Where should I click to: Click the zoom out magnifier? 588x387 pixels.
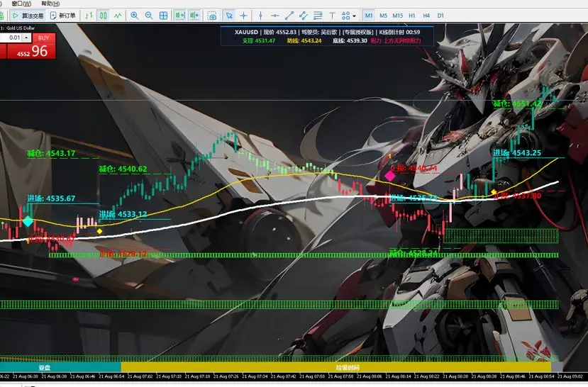coord(149,16)
